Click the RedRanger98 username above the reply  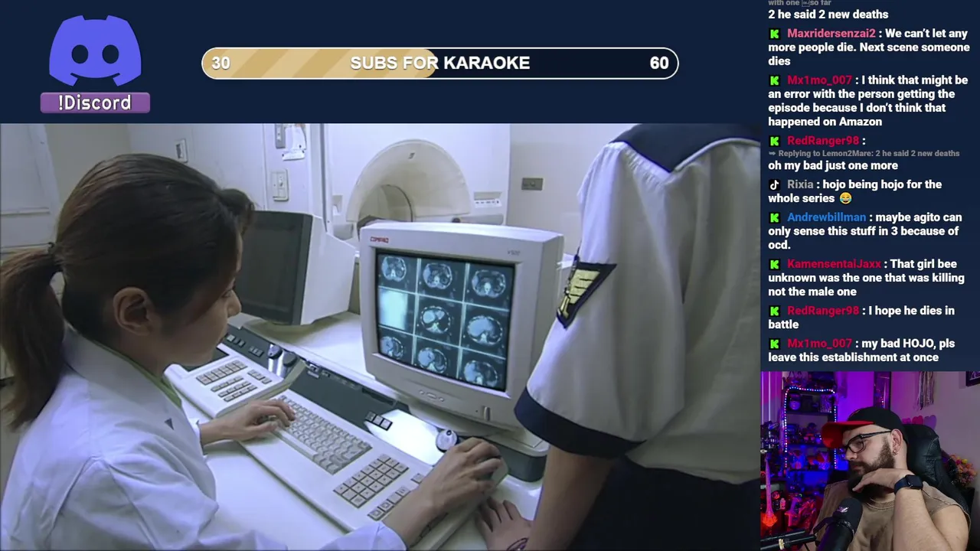(823, 141)
